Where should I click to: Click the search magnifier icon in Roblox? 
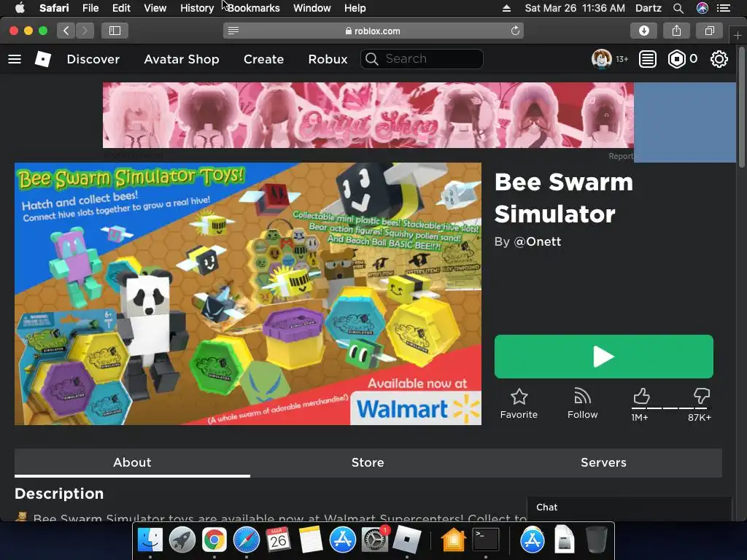click(x=372, y=59)
